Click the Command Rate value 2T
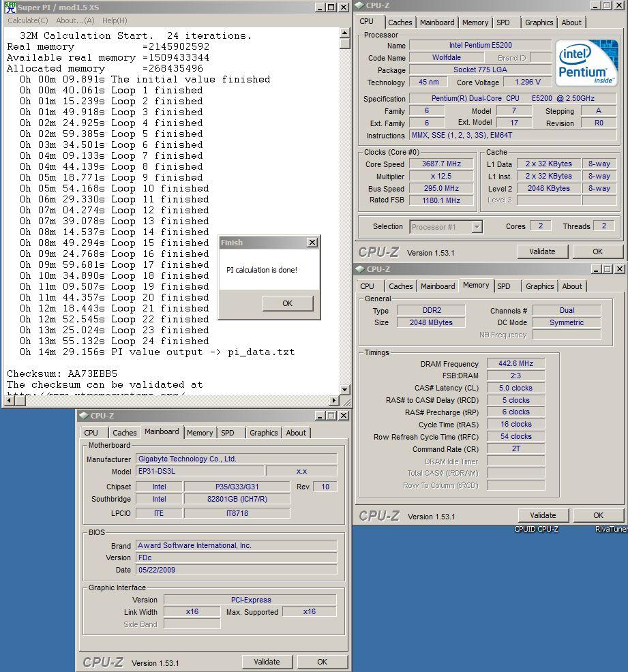 click(x=515, y=448)
